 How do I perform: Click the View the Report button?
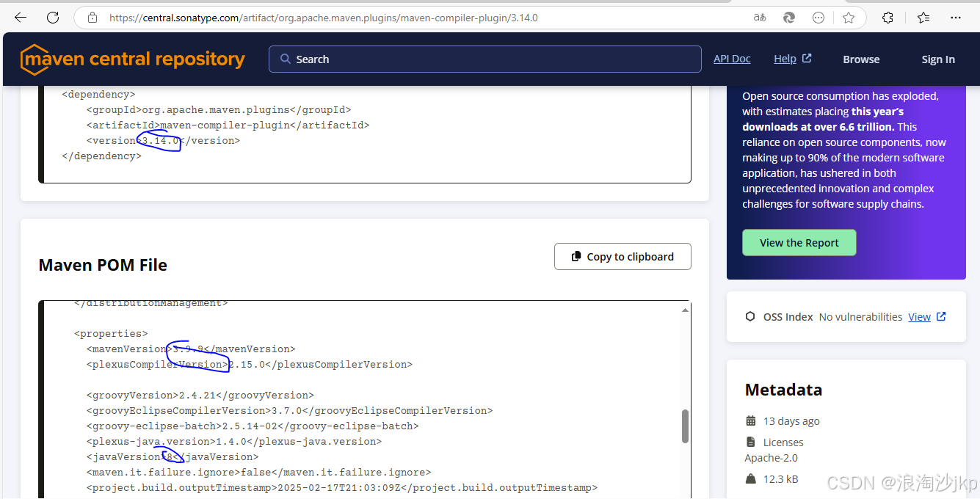(799, 243)
